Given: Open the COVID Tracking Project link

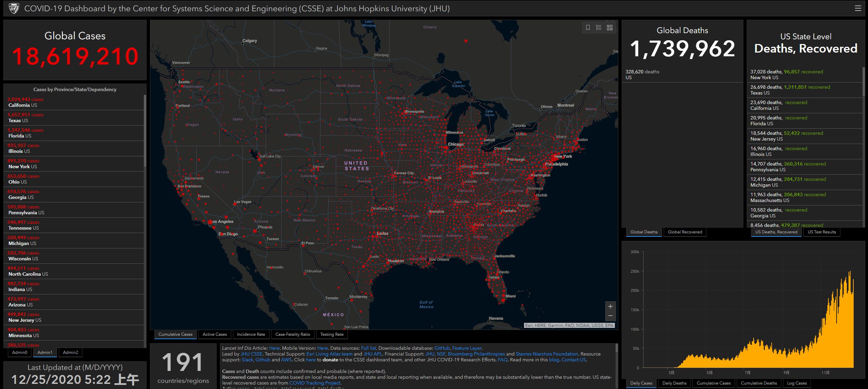Looking at the screenshot, I should tap(315, 383).
